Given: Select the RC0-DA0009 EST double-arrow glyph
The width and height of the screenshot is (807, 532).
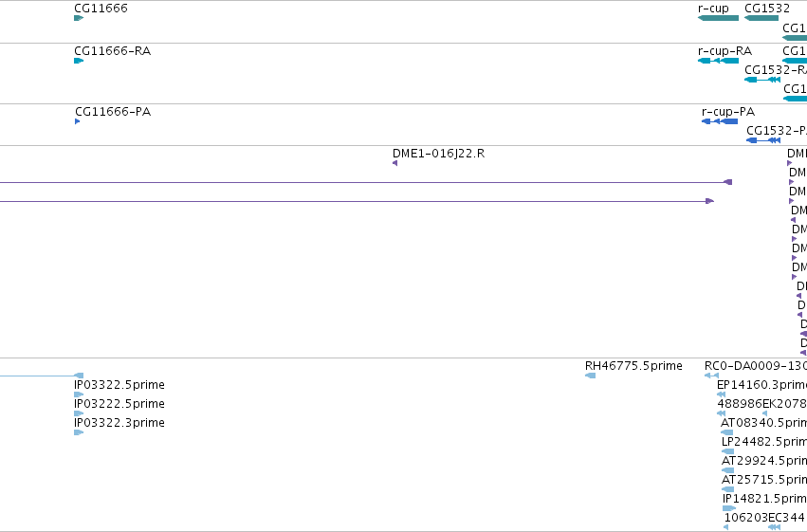Looking at the screenshot, I should click(x=711, y=376).
